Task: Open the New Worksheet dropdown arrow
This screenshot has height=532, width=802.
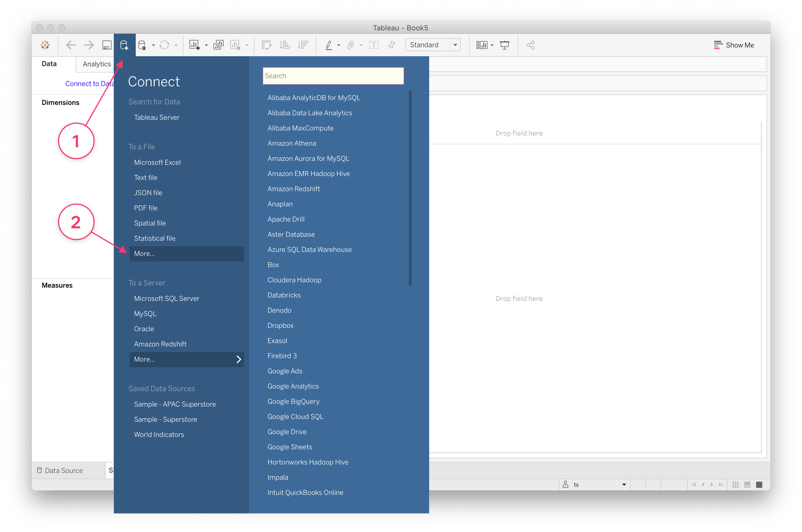Action: pyautogui.click(x=206, y=45)
